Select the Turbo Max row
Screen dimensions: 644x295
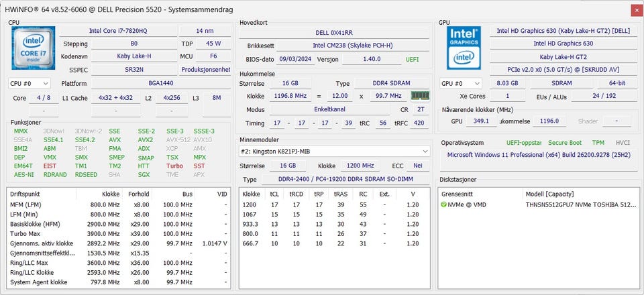tap(119, 234)
